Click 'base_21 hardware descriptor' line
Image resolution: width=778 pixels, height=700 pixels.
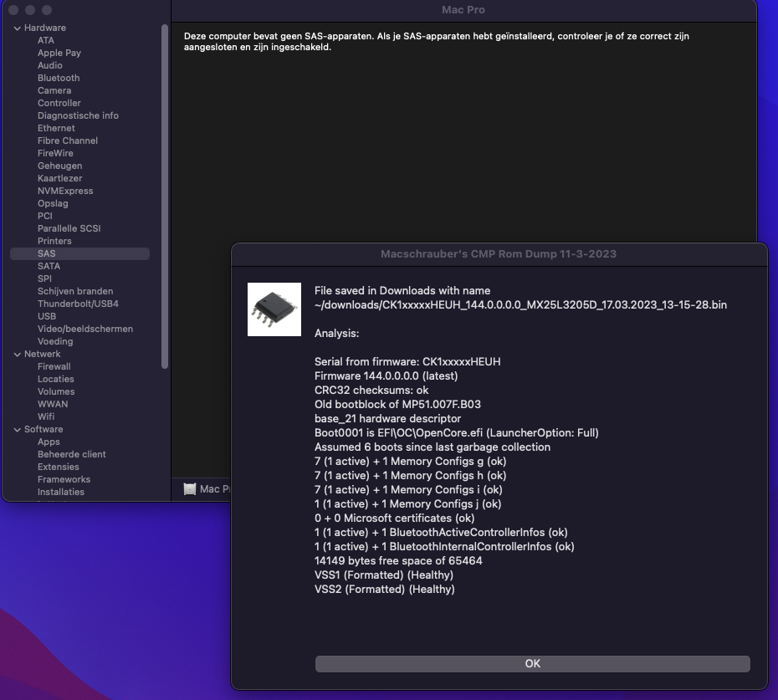coord(387,419)
